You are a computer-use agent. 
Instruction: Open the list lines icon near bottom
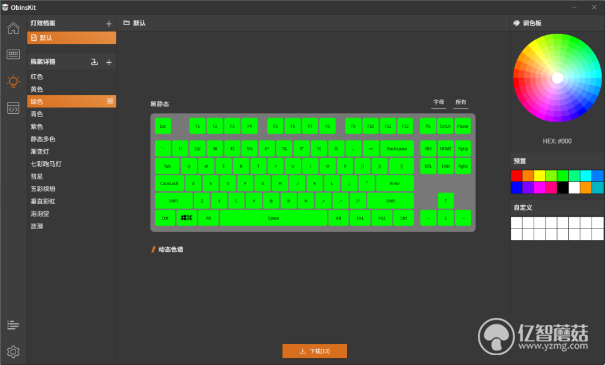[x=13, y=325]
